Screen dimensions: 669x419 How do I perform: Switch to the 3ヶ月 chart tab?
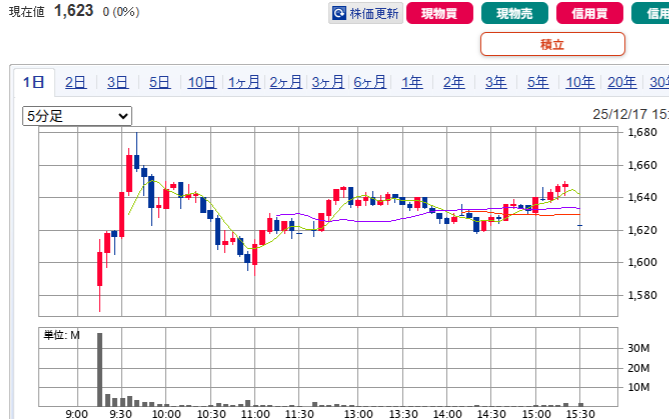(328, 83)
